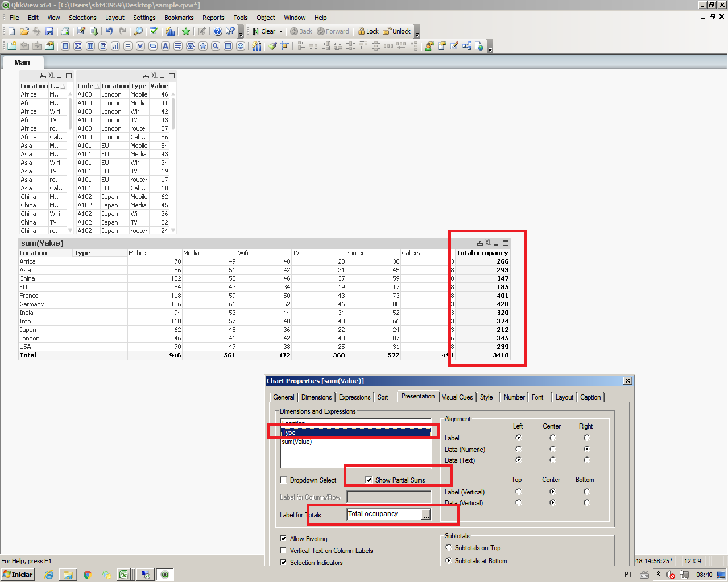Activate the Format Painter brush

pos(272,46)
